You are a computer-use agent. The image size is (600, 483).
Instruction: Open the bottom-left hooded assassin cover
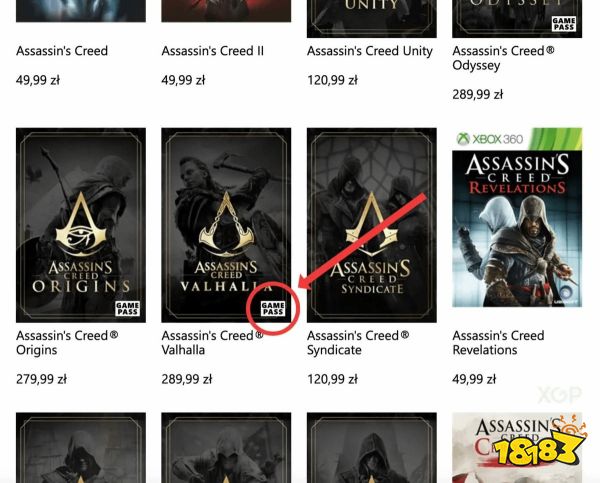click(x=81, y=448)
